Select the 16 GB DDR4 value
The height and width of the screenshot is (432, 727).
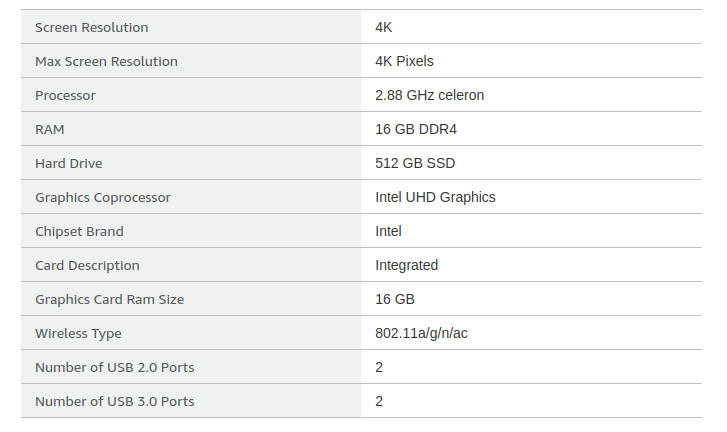416,129
